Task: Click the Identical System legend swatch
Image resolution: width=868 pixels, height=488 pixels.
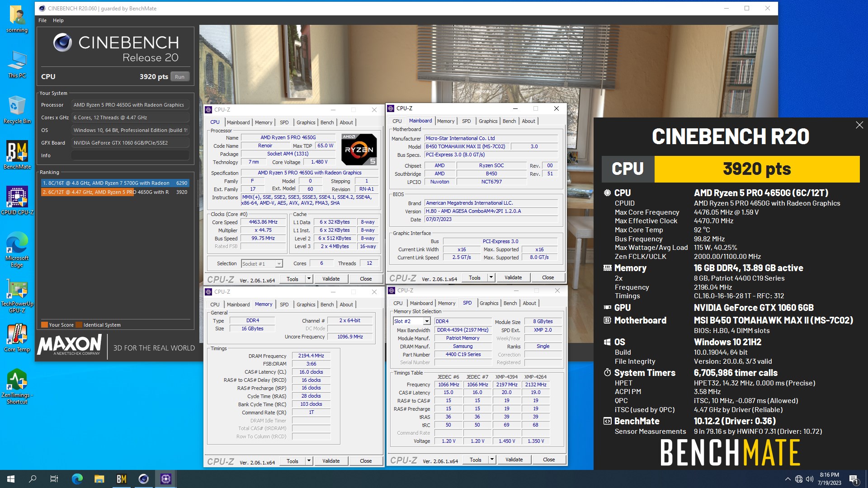Action: [79, 325]
